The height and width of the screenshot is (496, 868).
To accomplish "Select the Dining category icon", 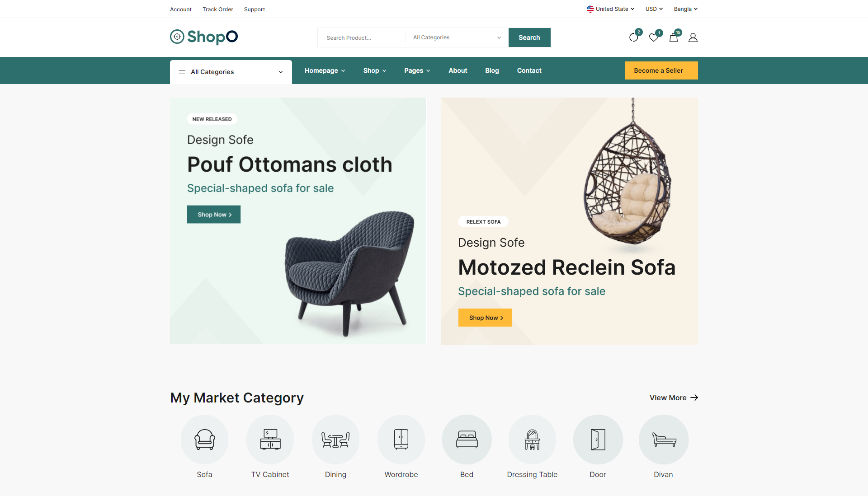I will (x=335, y=439).
